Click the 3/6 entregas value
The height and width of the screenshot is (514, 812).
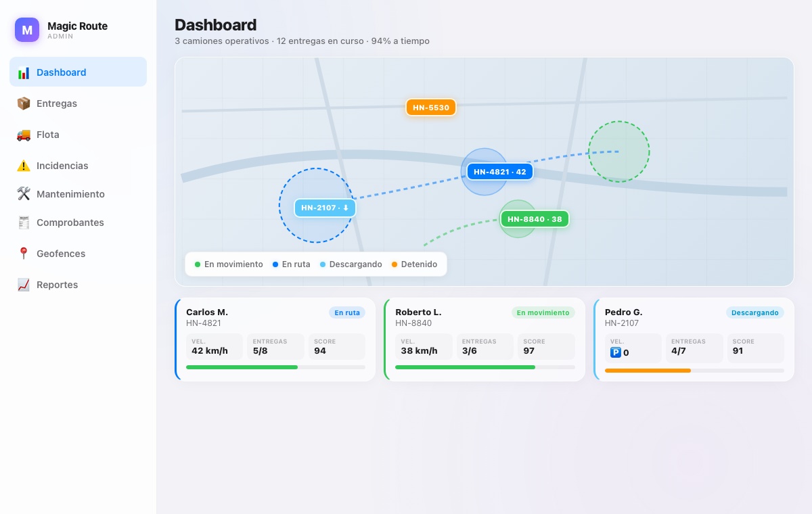(470, 351)
